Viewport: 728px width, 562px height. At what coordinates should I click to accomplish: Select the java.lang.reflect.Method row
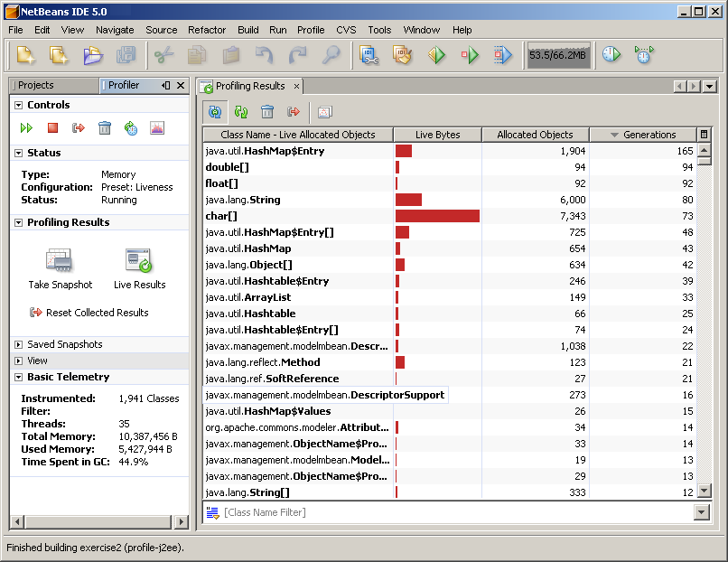click(450, 362)
